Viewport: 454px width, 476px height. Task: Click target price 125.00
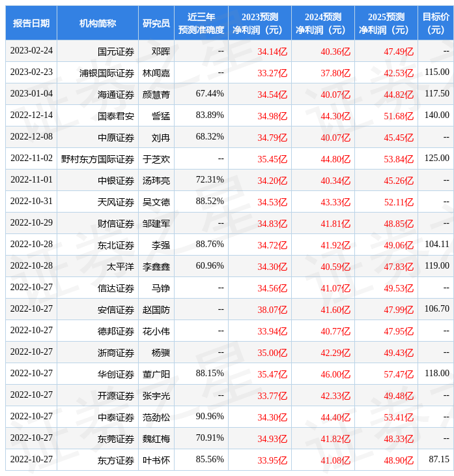click(437, 158)
